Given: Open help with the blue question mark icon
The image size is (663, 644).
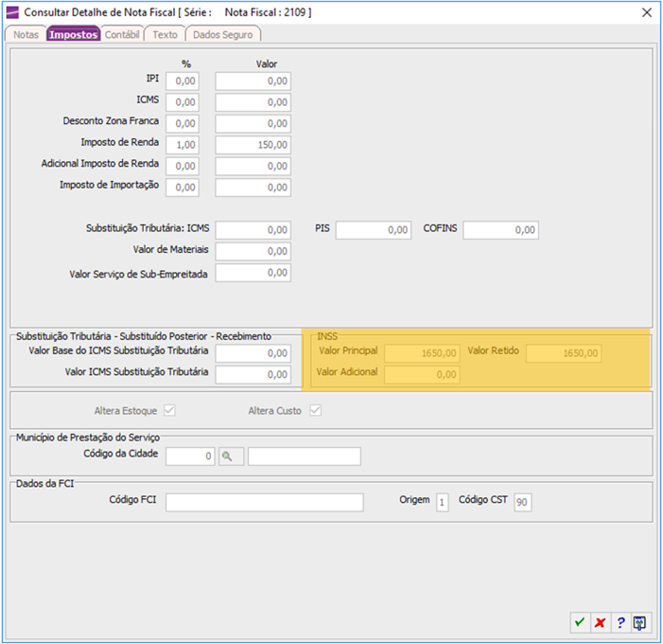Looking at the screenshot, I should 620,622.
